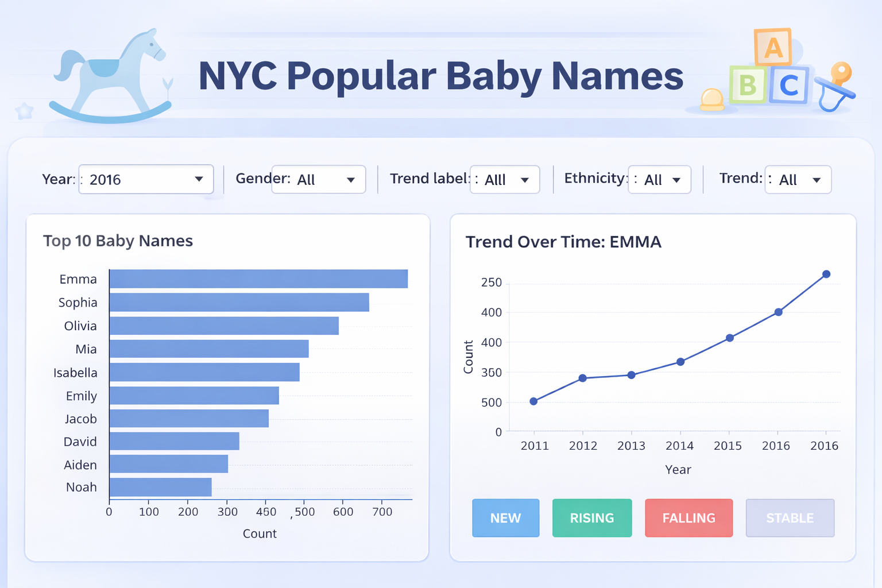Click the star icon near the rocking horse

pyautogui.click(x=24, y=111)
